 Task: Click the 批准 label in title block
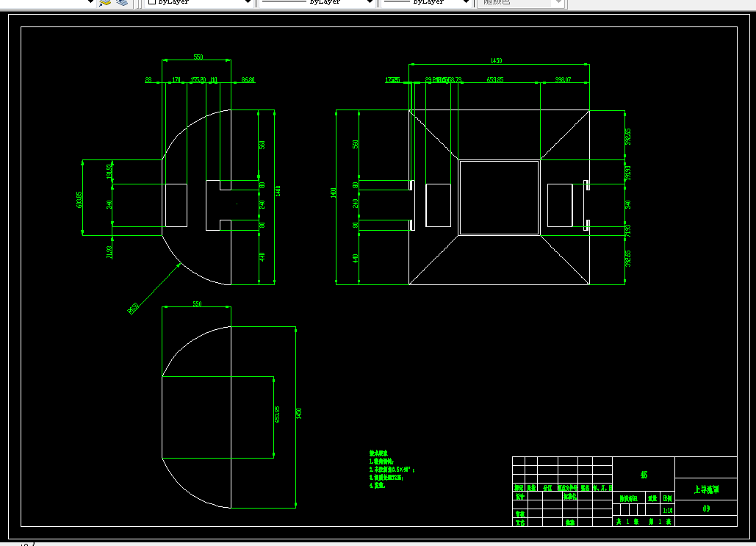point(570,522)
